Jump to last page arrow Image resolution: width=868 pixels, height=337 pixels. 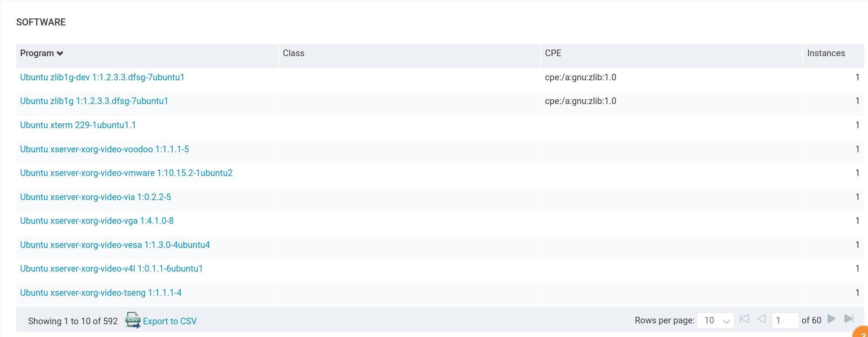pos(849,319)
